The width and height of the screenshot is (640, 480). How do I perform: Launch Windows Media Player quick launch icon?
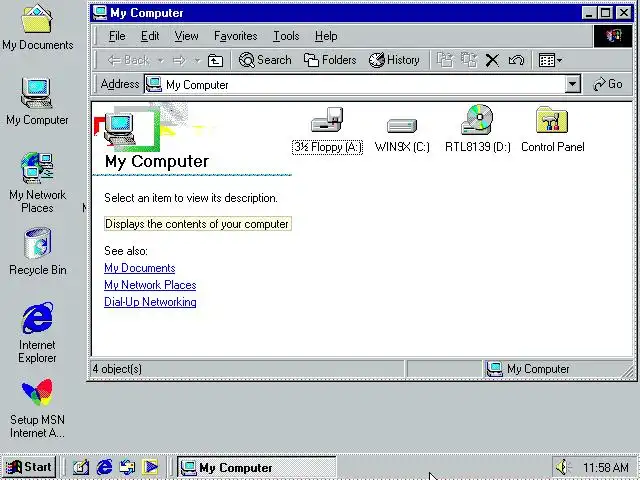pyautogui.click(x=150, y=467)
